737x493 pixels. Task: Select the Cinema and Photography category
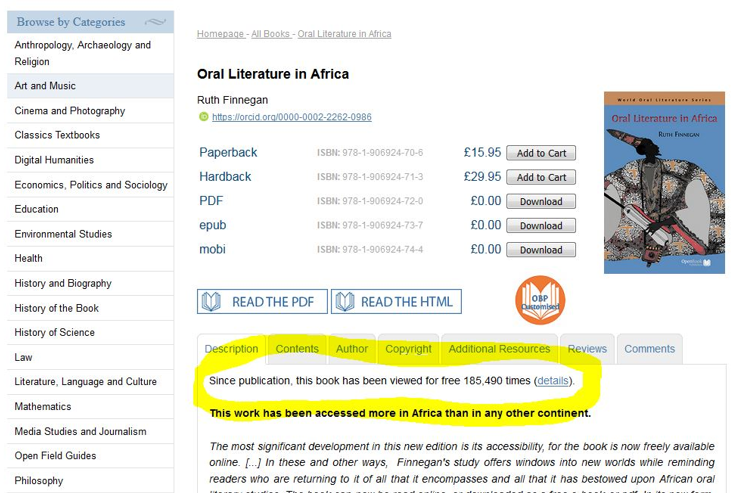pyautogui.click(x=90, y=111)
